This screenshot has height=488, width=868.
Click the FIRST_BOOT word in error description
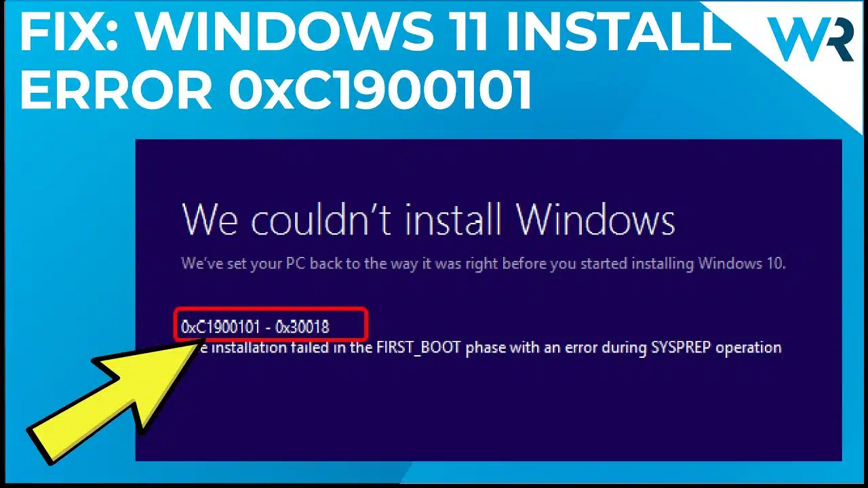[436, 348]
